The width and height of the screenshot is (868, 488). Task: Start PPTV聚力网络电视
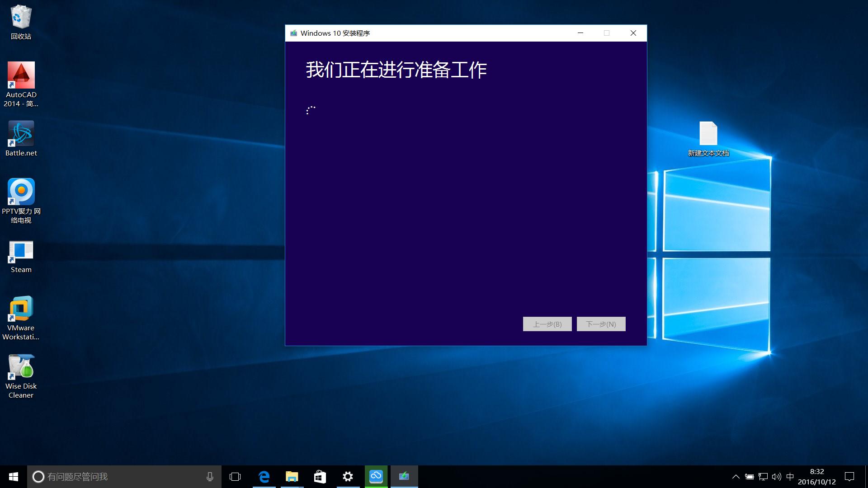(21, 192)
